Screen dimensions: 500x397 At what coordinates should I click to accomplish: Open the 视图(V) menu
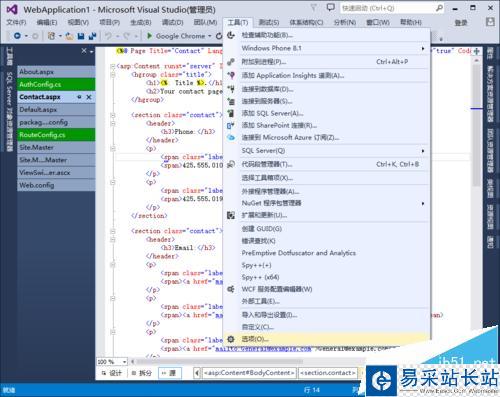click(78, 22)
